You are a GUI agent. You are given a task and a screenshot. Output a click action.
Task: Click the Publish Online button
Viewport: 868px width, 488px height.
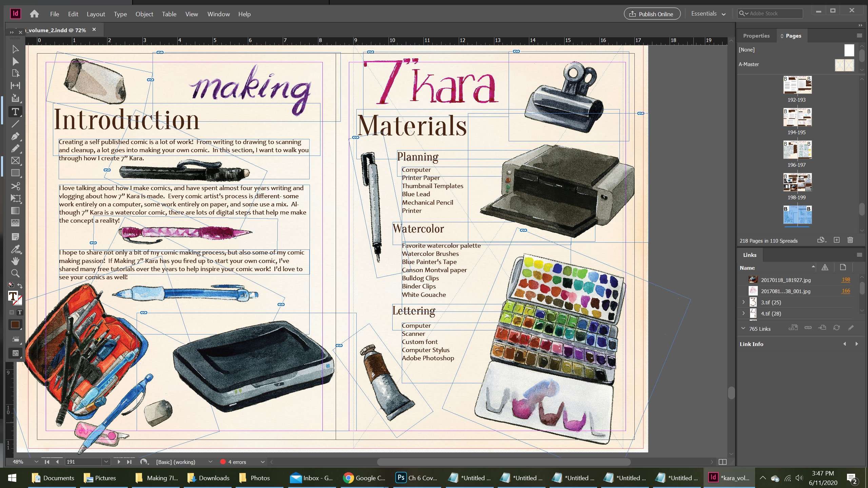[652, 14]
